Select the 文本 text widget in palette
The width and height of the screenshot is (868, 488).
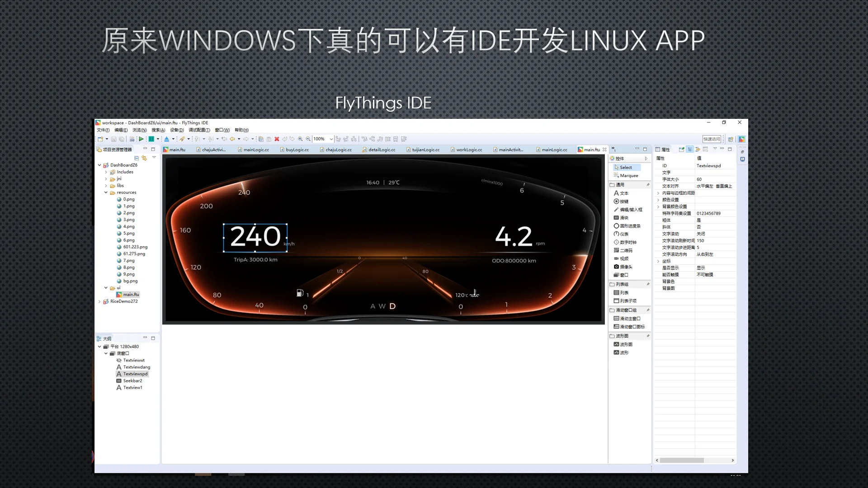pyautogui.click(x=621, y=193)
